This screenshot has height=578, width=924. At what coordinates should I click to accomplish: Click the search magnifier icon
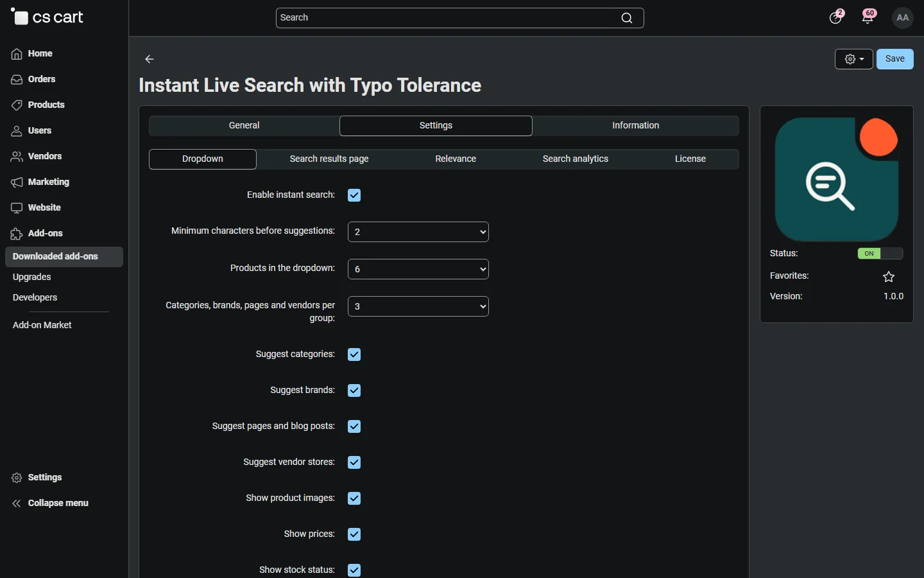pos(627,18)
